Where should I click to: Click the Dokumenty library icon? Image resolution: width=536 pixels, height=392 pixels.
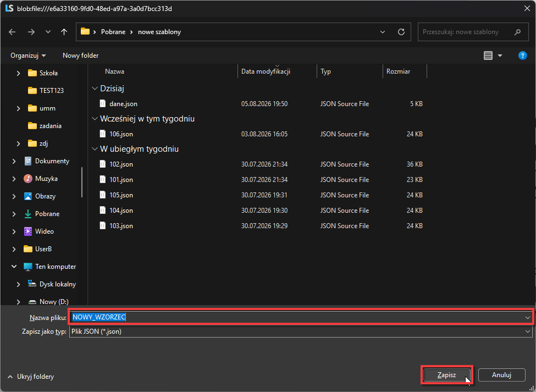click(27, 161)
